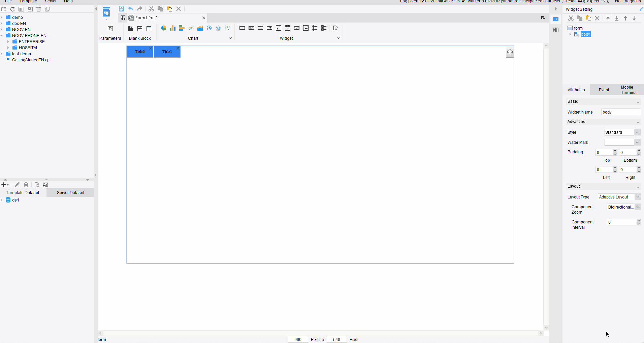Insert a Gauge chart
Viewport: 644px width, 343px height.
coord(209,28)
